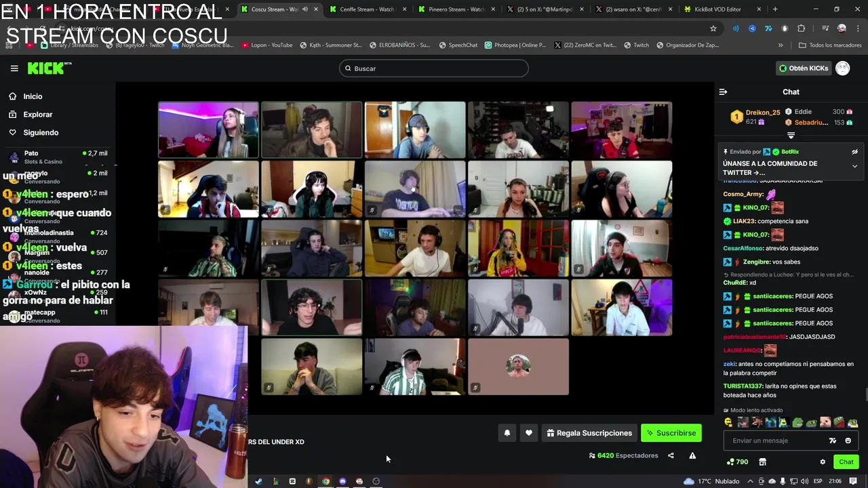Switch to Pineero Stream browser tab
Screen dimensions: 868x488
click(x=456, y=9)
